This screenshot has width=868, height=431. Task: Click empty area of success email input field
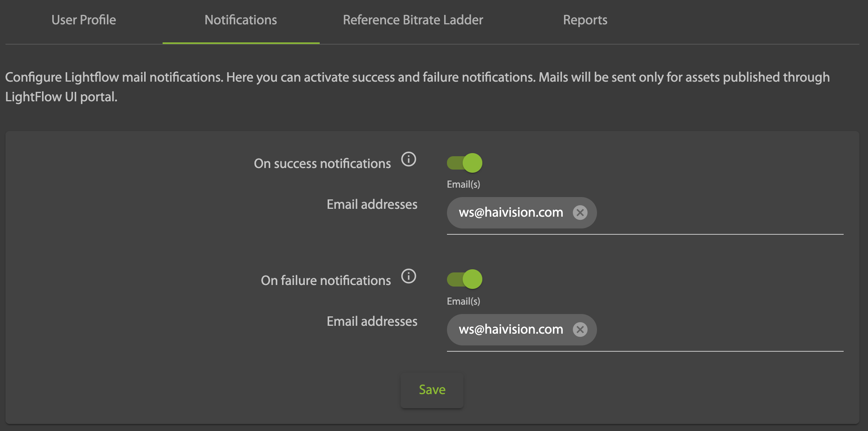tap(719, 213)
